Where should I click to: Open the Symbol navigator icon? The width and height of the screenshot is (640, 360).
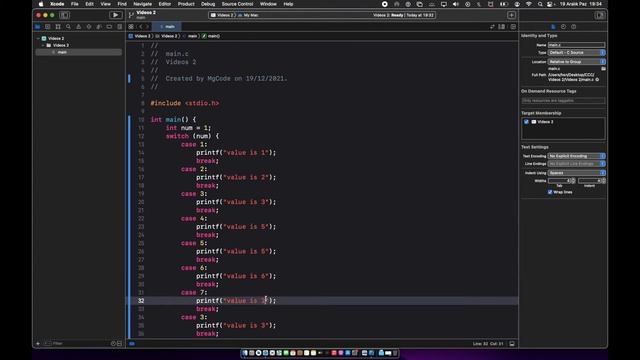click(x=58, y=27)
